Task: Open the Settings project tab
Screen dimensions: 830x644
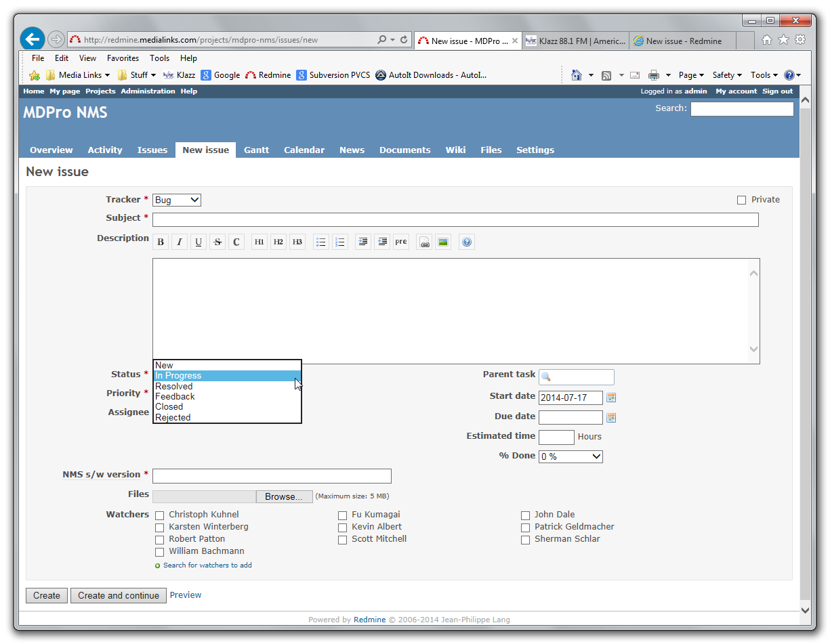Action: 535,150
